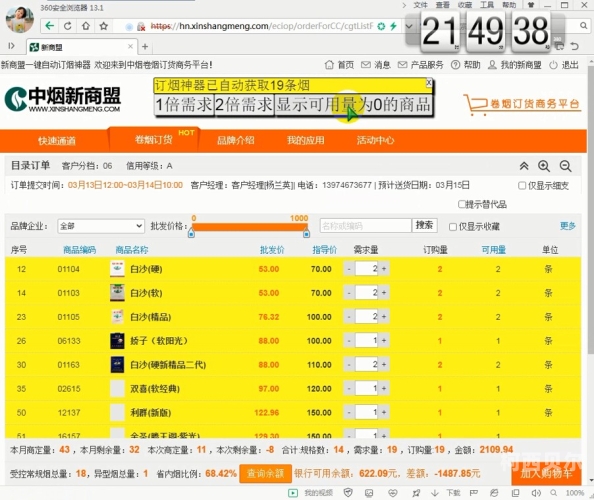Click 更多 for more filters
The image size is (594, 500).
click(567, 226)
